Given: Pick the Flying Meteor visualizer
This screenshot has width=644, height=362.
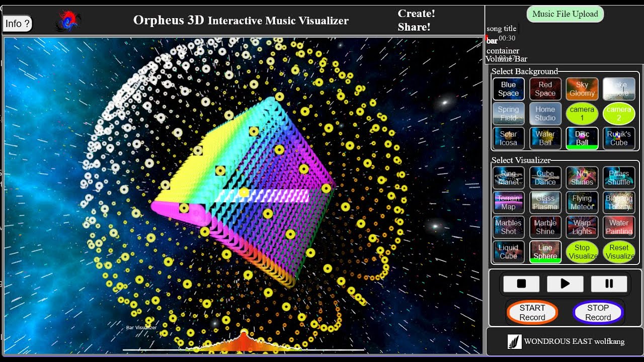Looking at the screenshot, I should coord(582,202).
